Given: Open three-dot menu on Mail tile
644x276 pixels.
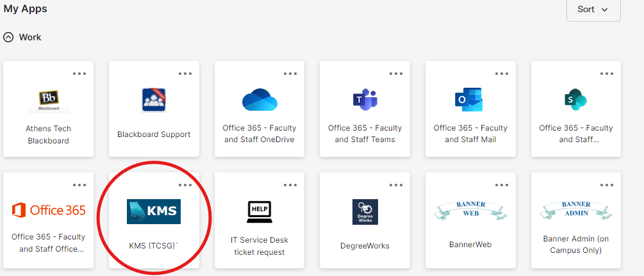Looking at the screenshot, I should [502, 74].
